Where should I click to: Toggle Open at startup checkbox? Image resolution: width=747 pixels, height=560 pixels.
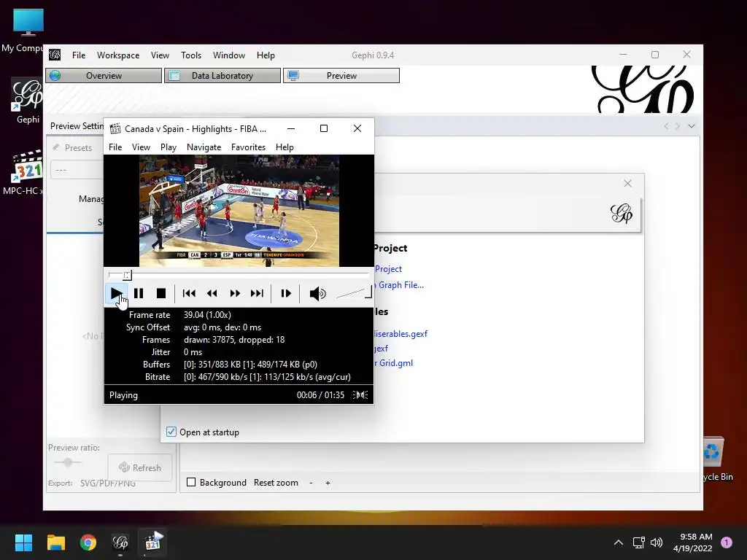click(171, 432)
